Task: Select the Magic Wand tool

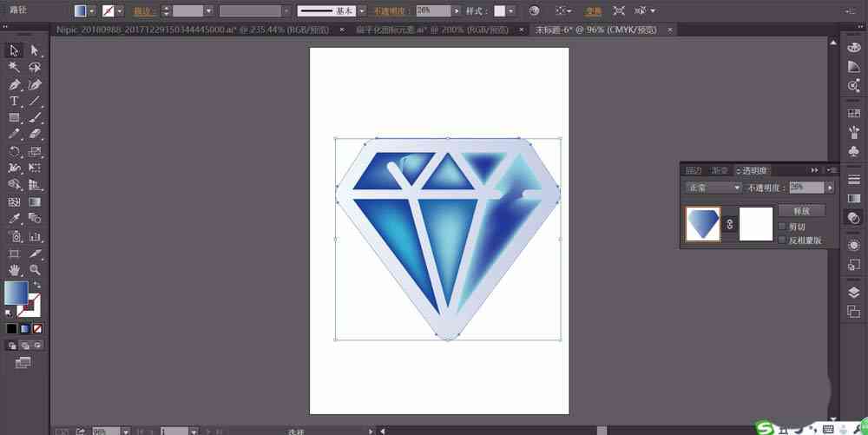Action: (x=14, y=68)
